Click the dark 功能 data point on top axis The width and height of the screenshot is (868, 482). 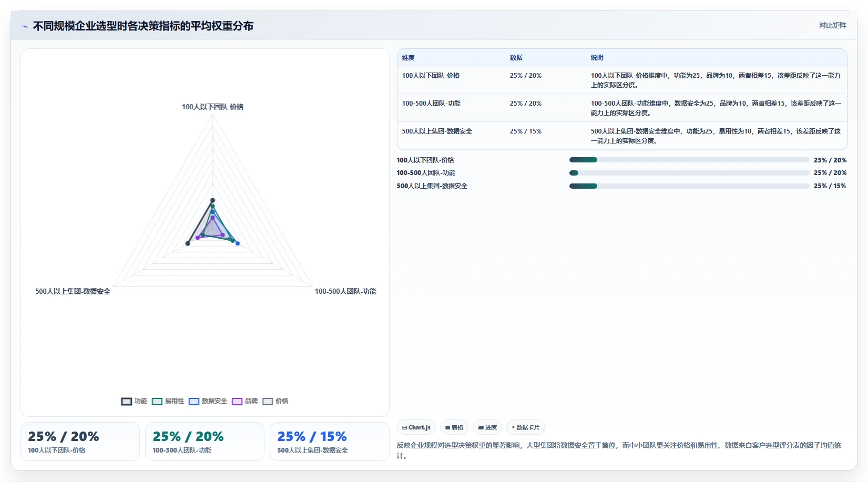click(212, 200)
